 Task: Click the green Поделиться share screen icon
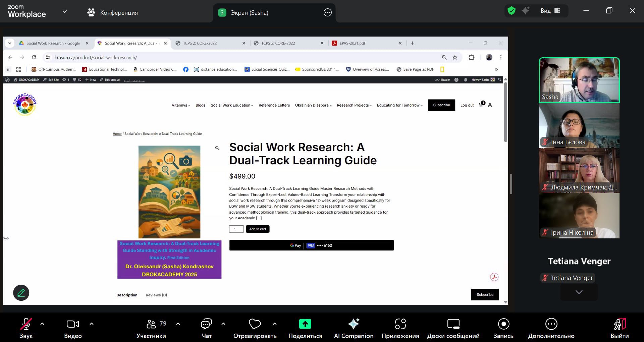305,324
